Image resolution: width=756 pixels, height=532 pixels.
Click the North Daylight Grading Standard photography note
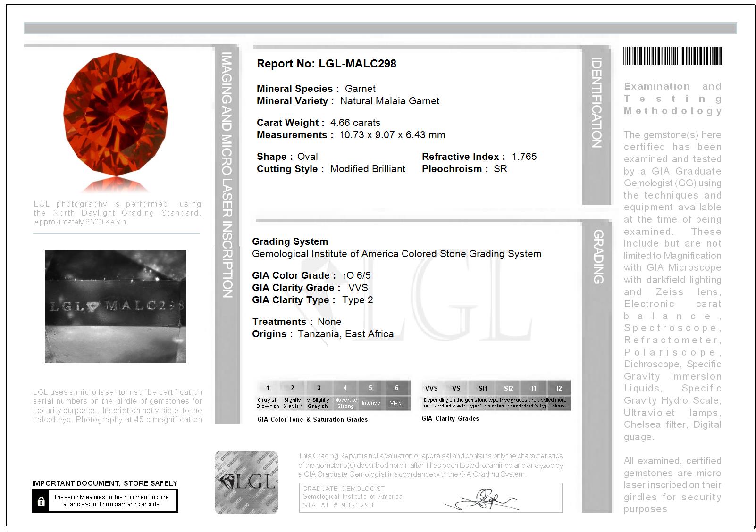[118, 213]
